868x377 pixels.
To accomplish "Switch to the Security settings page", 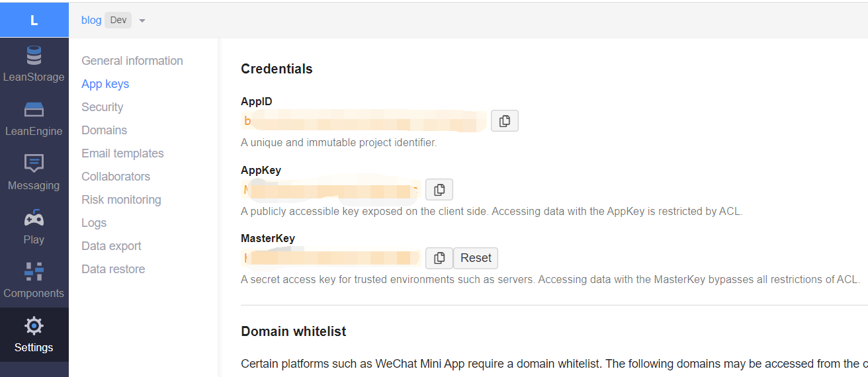I will pyautogui.click(x=103, y=107).
